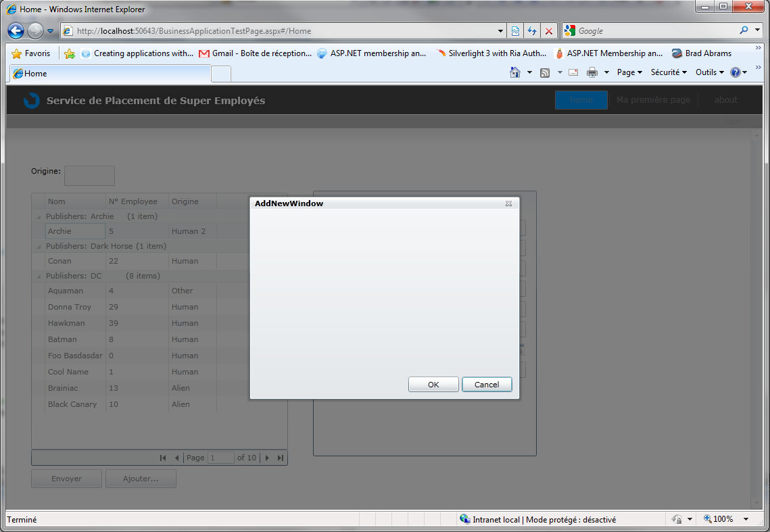Close AddNewWindow dialog with X
Screen dimensions: 770x532
(508, 203)
